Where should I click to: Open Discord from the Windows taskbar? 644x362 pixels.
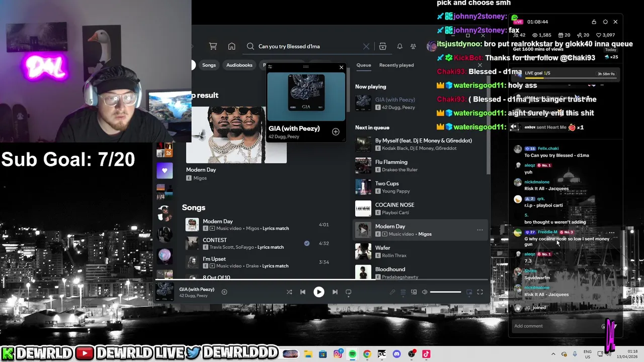coord(397,354)
